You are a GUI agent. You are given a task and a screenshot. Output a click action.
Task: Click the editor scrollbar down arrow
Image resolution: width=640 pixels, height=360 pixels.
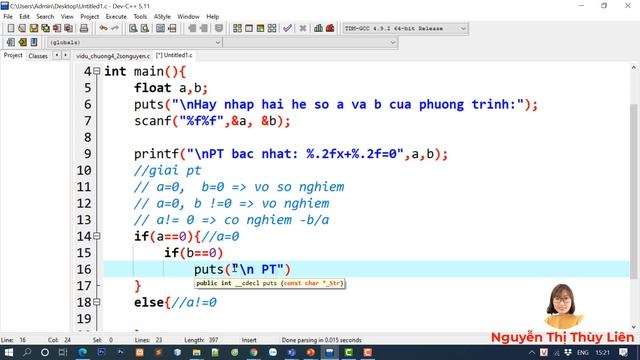click(633, 327)
